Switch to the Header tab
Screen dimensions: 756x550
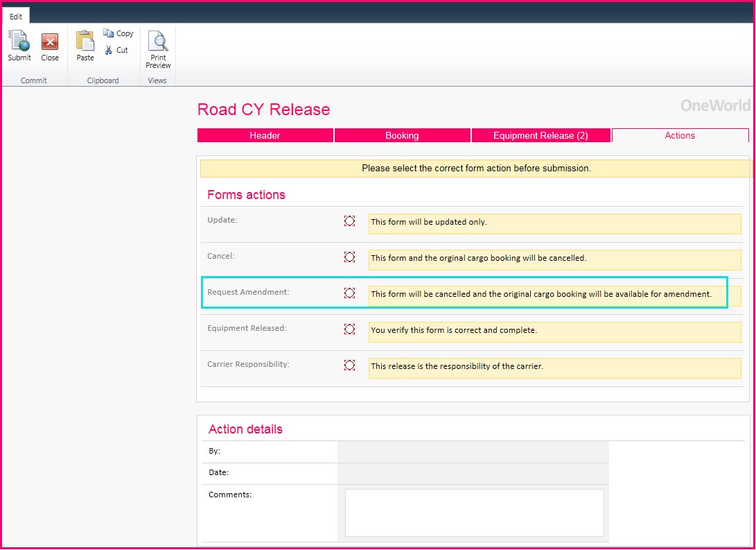point(265,135)
